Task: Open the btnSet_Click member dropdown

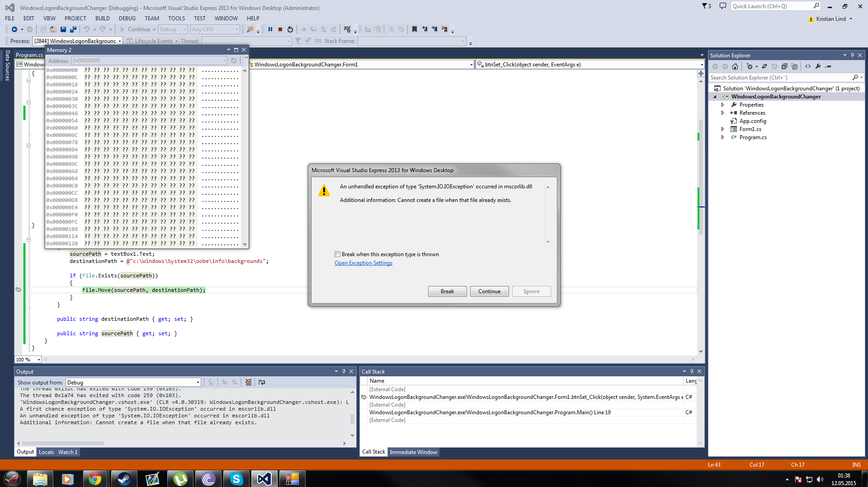Action: pyautogui.click(x=702, y=65)
